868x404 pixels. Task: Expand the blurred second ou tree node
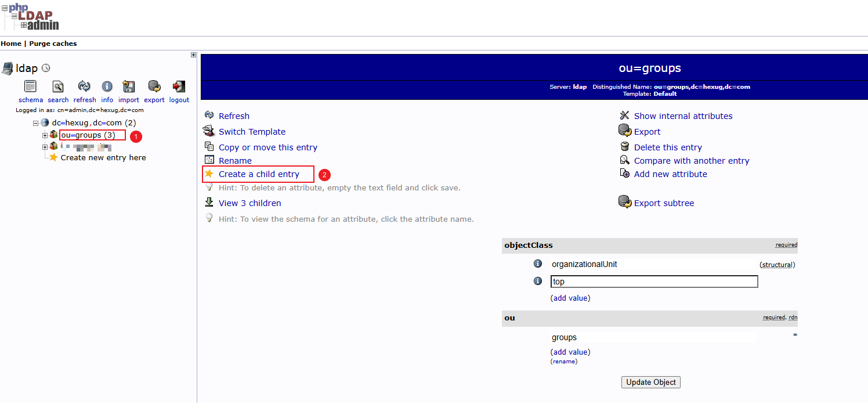pos(45,147)
